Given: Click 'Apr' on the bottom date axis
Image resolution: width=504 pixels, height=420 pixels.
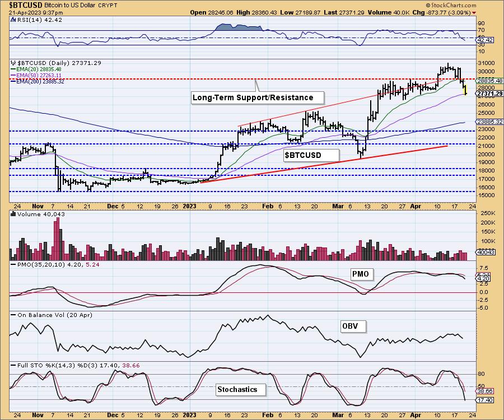Looking at the screenshot, I should coord(416,415).
